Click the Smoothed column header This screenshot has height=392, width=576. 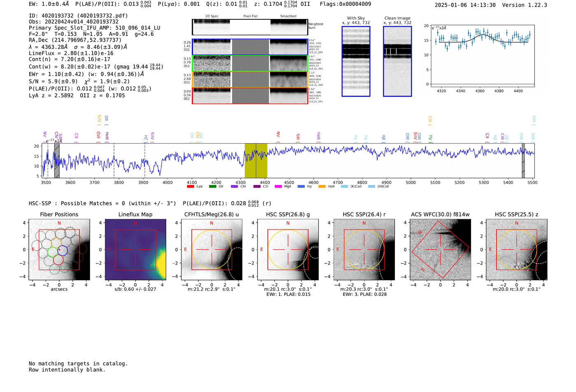point(288,16)
